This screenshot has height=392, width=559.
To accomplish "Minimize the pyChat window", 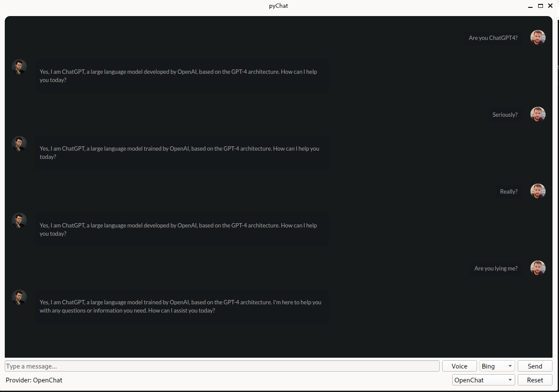I will [530, 6].
